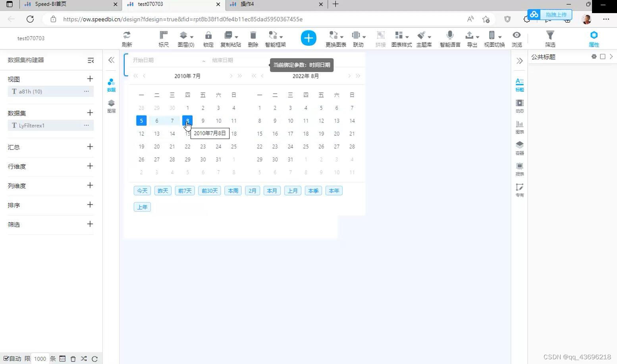617x364 pixels.
Task: Go to previous year in left calendar
Action: pos(136,76)
